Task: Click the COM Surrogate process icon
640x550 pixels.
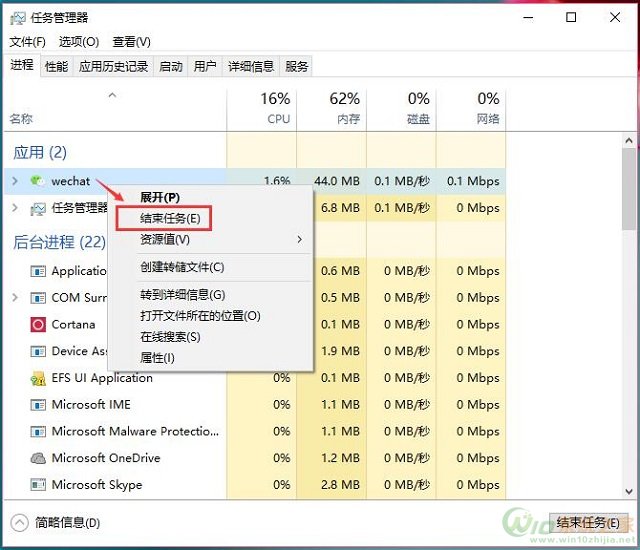Action: (38, 298)
